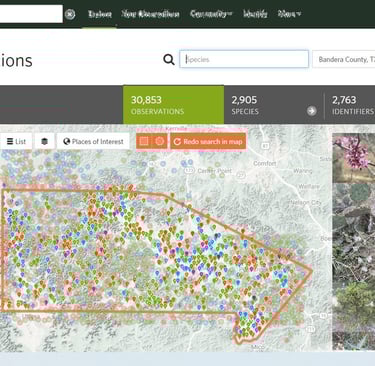Image resolution: width=375 pixels, height=366 pixels.
Task: Switch to the 2,905 Species tab
Action: point(273,105)
